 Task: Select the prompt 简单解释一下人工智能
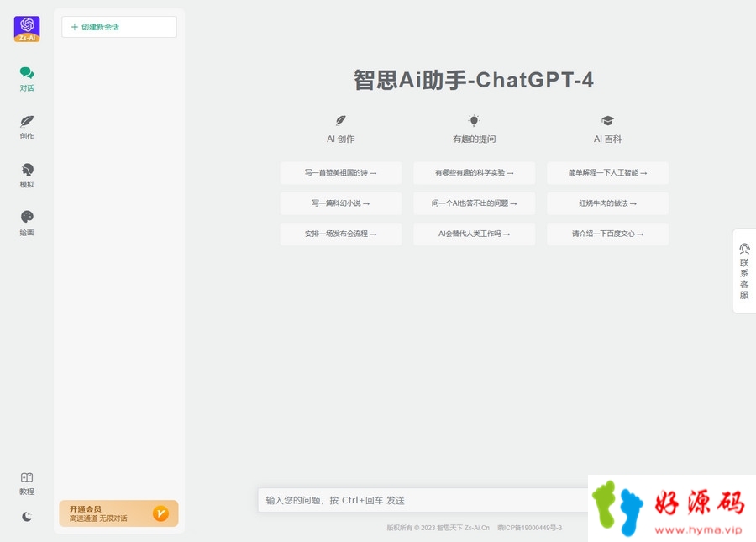click(607, 172)
